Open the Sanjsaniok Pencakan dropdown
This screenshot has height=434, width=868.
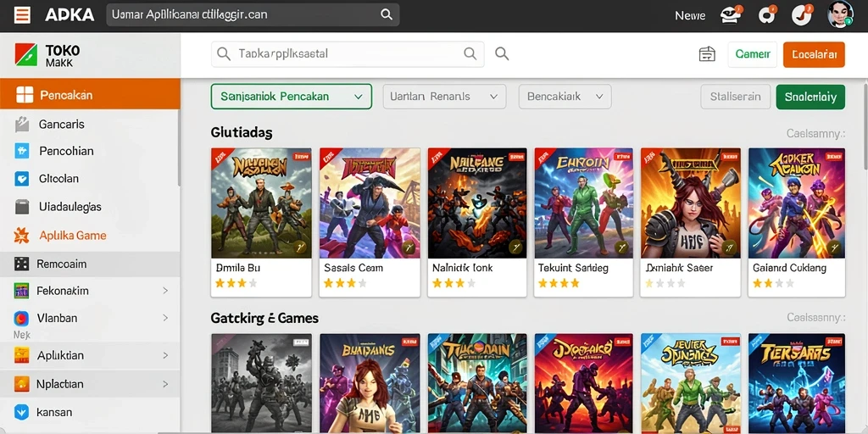[x=292, y=97]
